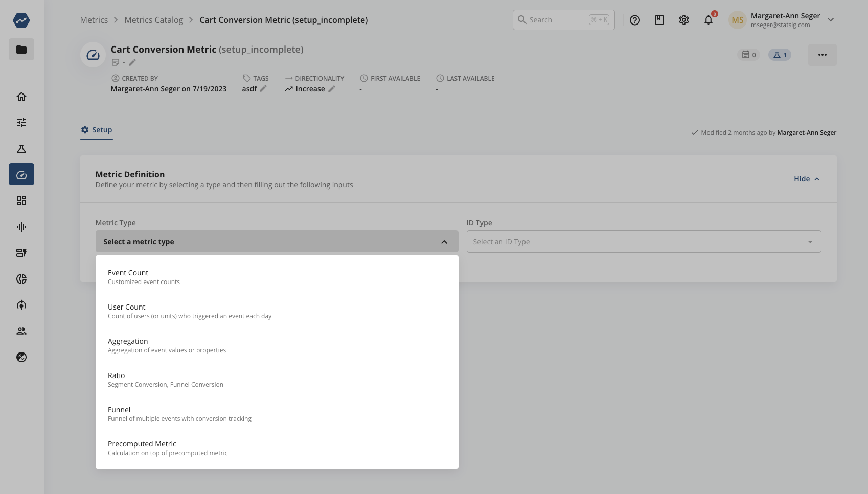
Task: Click the Statsig logo at top of sidebar
Action: pyautogui.click(x=21, y=20)
